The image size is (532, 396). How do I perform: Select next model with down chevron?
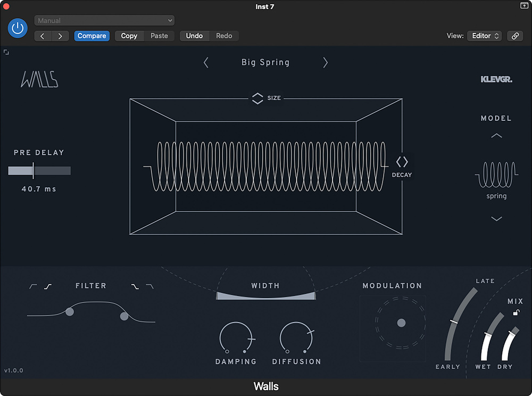[496, 219]
